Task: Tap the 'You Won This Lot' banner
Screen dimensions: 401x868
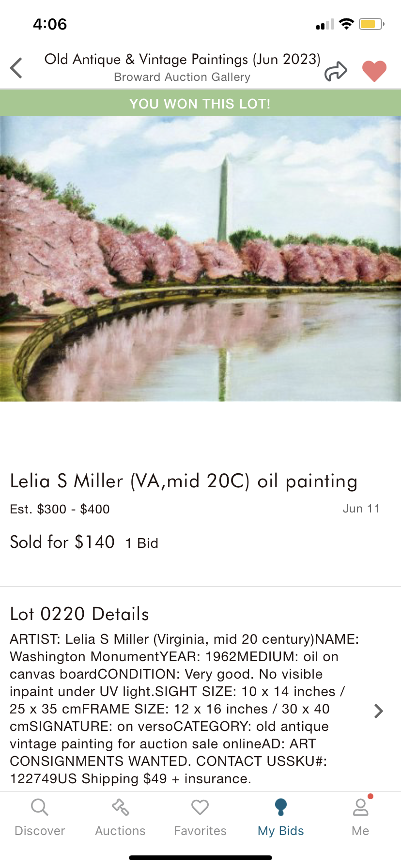Action: [x=200, y=103]
